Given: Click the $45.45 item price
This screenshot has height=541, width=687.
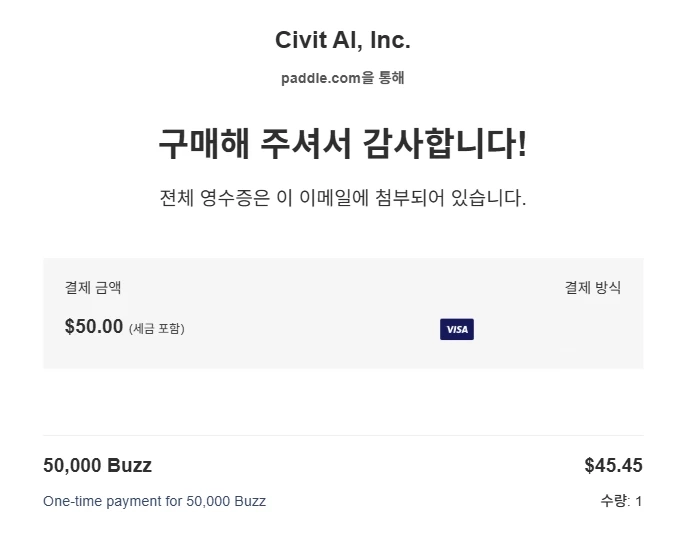Looking at the screenshot, I should (613, 465).
